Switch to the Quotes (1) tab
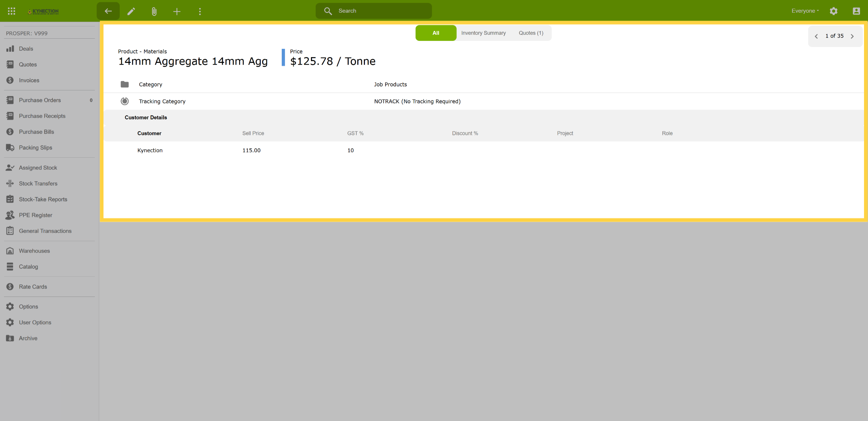868x421 pixels. (x=531, y=33)
